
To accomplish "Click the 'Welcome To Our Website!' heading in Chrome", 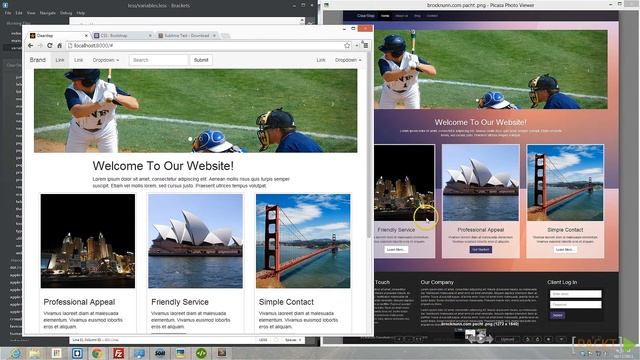I will click(163, 166).
